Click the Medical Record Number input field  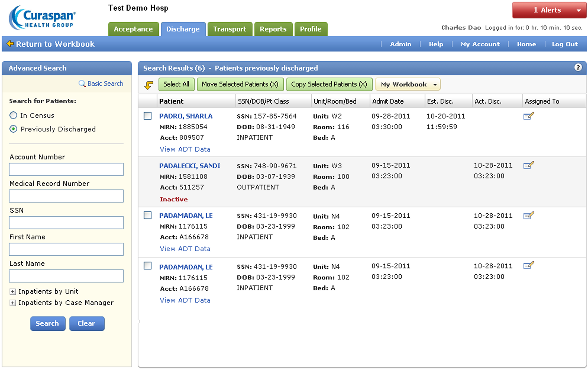(x=66, y=196)
